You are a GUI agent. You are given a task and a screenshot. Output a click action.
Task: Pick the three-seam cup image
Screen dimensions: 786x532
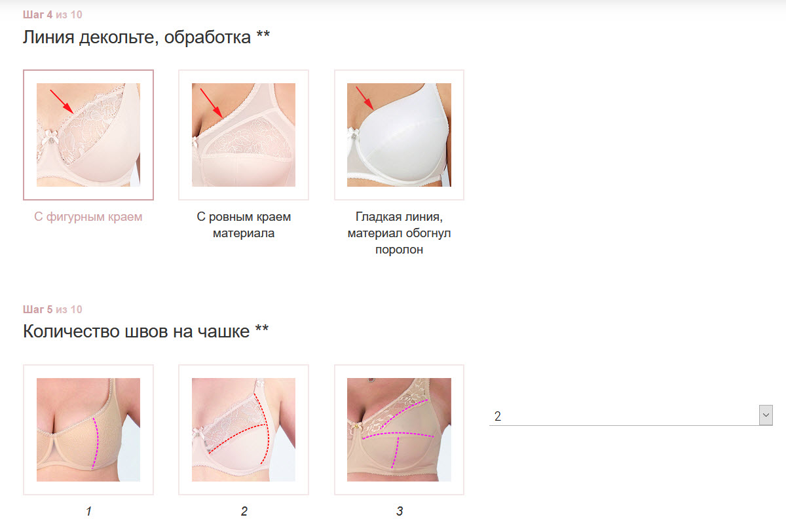400,430
